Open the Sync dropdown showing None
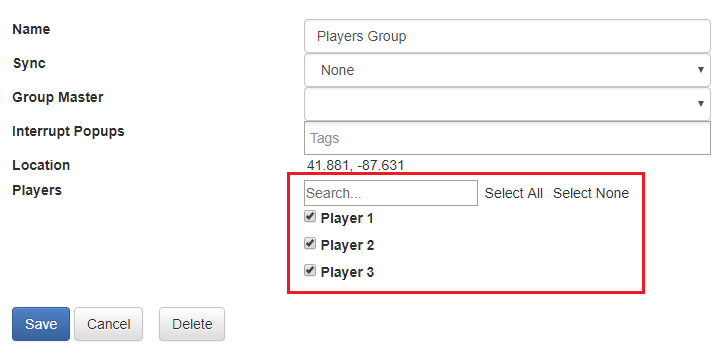The width and height of the screenshot is (722, 364). [507, 70]
